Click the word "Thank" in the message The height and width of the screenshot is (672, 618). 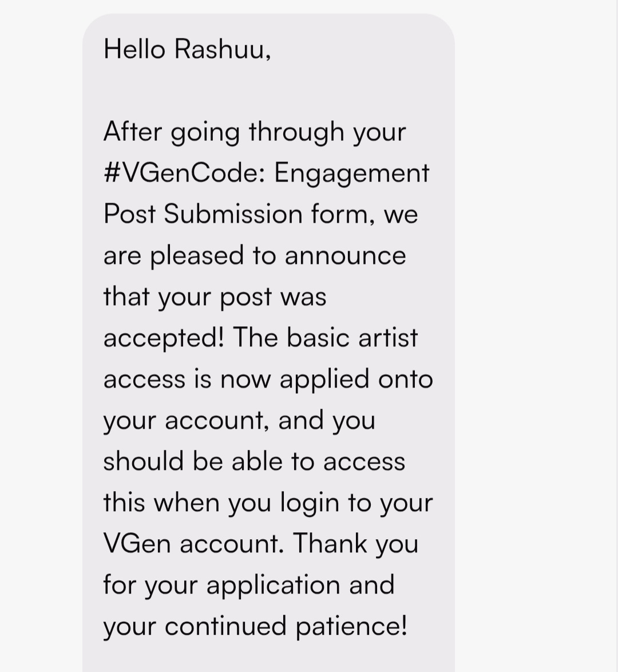point(331,543)
